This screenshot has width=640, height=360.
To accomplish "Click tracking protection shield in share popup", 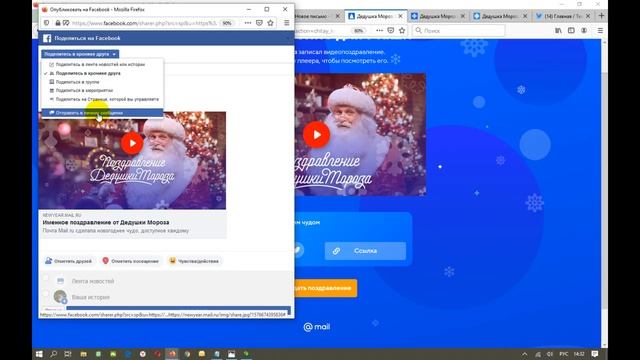I will [x=47, y=23].
